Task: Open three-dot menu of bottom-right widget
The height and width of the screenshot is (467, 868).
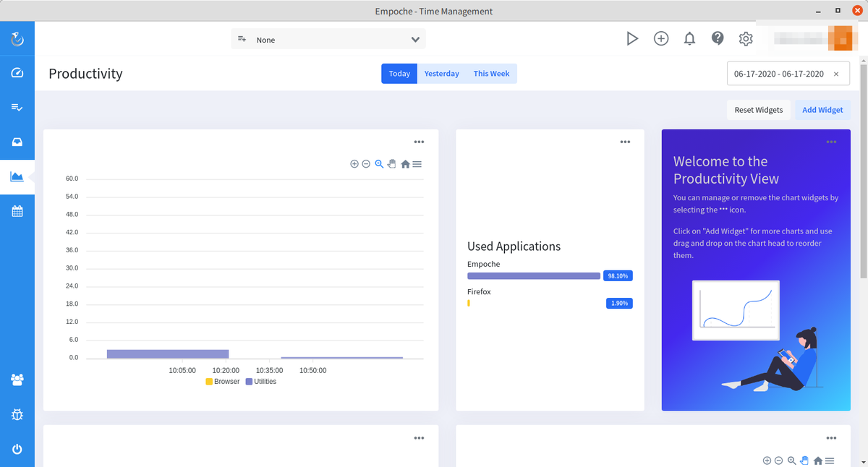Action: click(831, 437)
